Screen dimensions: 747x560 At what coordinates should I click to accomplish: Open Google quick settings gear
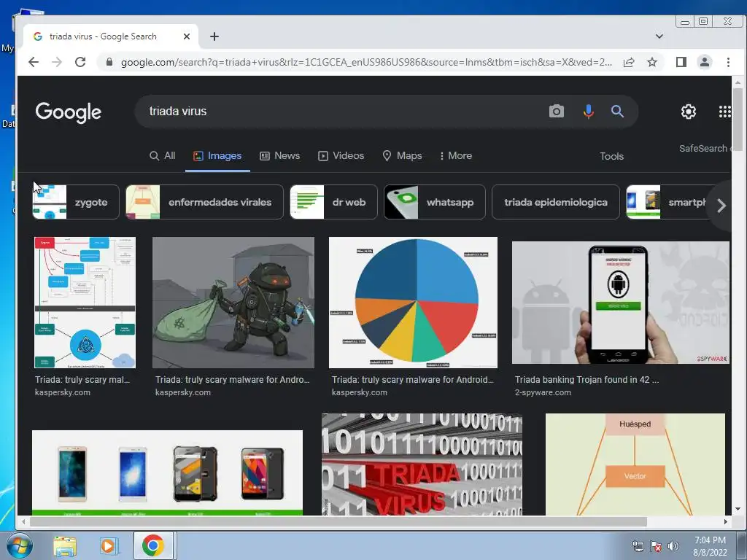(x=689, y=112)
